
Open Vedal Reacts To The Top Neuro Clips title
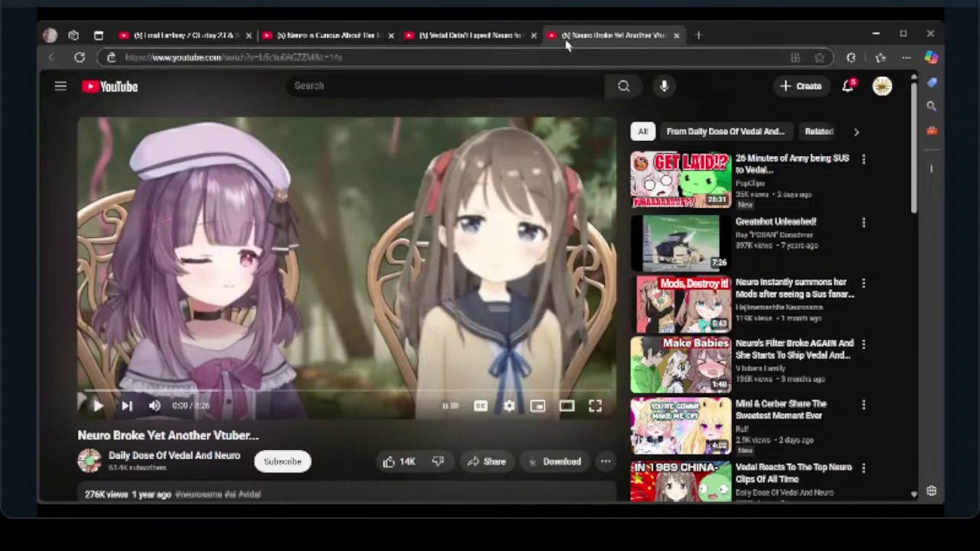(793, 473)
